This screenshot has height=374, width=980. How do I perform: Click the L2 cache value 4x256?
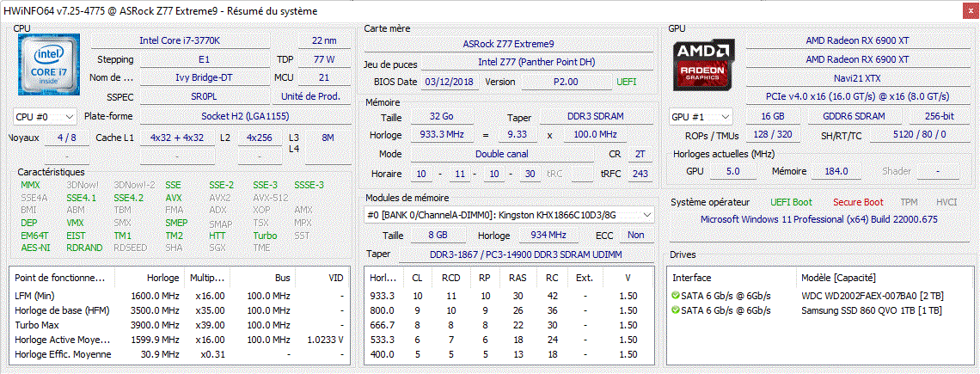pyautogui.click(x=260, y=138)
